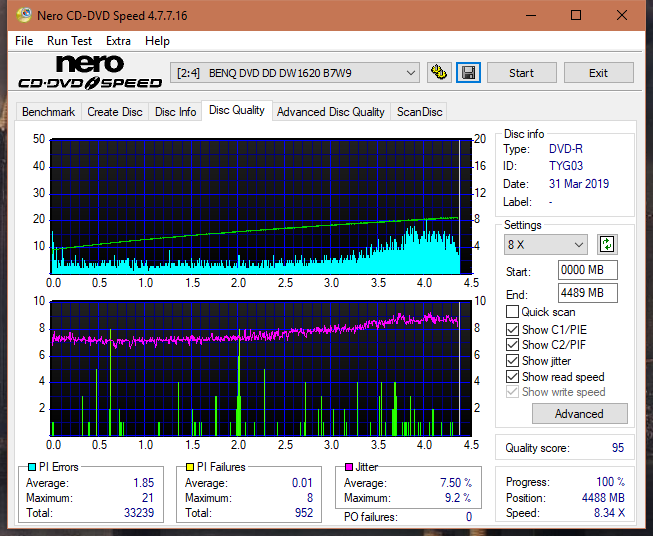The image size is (653, 536).
Task: Click the Advanced settings button
Action: [x=579, y=414]
